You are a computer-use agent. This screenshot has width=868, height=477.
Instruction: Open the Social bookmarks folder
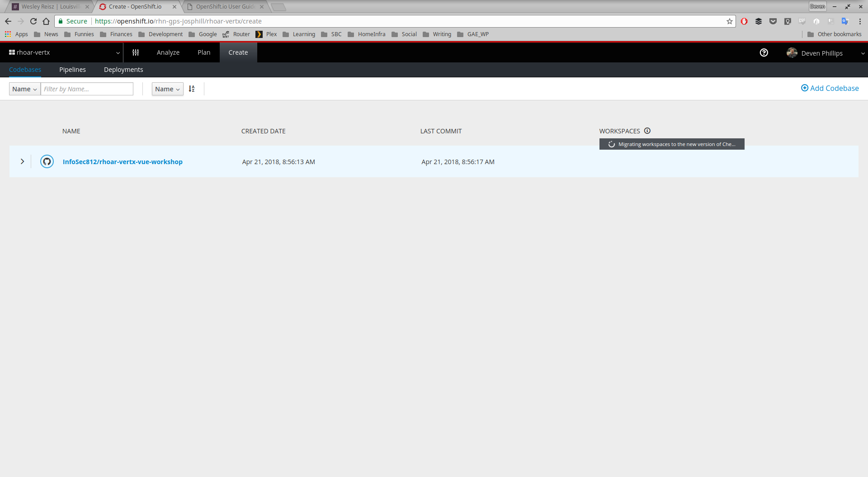(x=404, y=34)
